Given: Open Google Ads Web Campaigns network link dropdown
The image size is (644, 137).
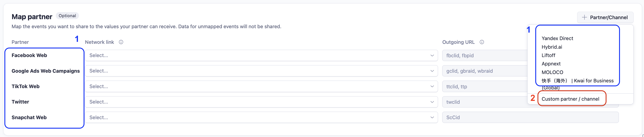Looking at the screenshot, I should (261, 71).
